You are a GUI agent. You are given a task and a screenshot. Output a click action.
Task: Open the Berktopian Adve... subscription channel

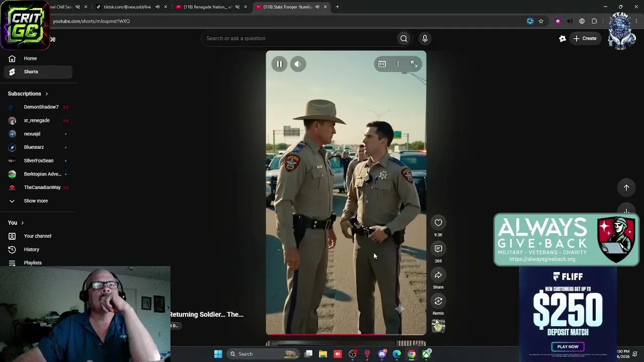pyautogui.click(x=38, y=174)
